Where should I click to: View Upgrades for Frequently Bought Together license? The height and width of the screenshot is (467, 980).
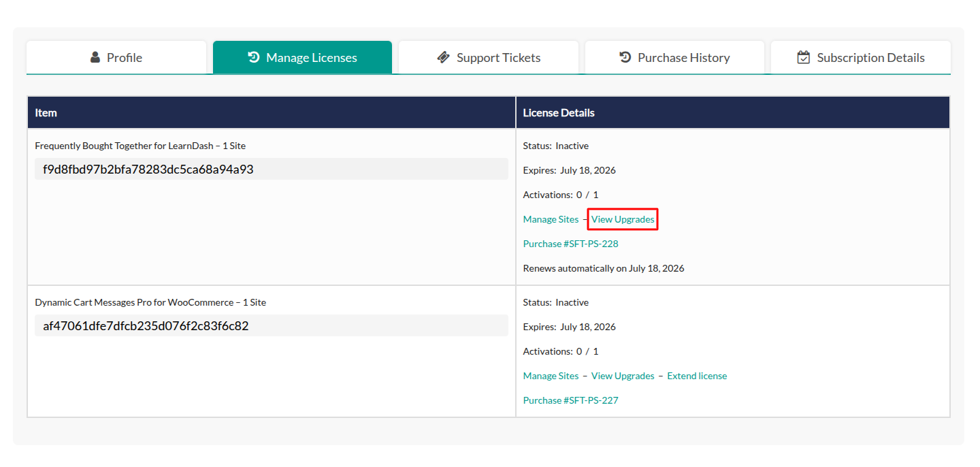coord(623,219)
